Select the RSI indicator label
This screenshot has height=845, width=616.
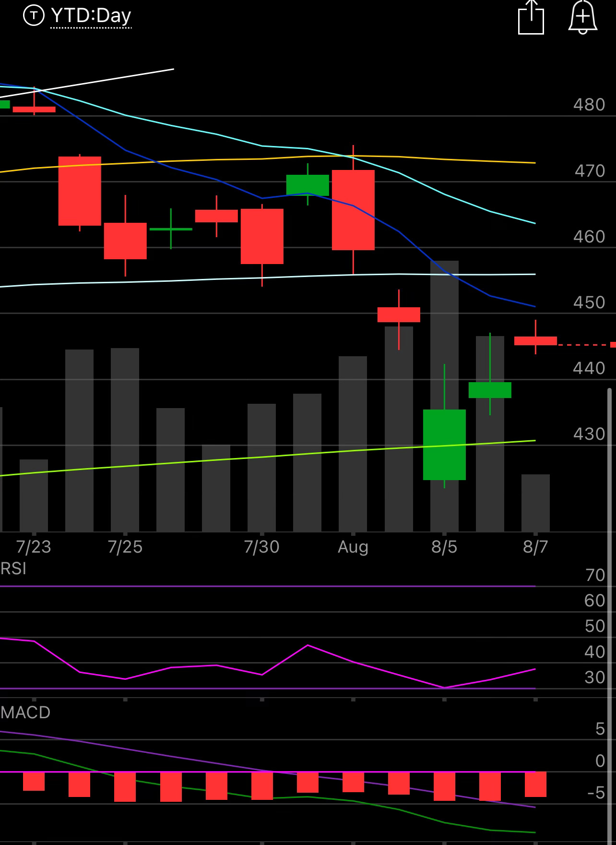13,568
